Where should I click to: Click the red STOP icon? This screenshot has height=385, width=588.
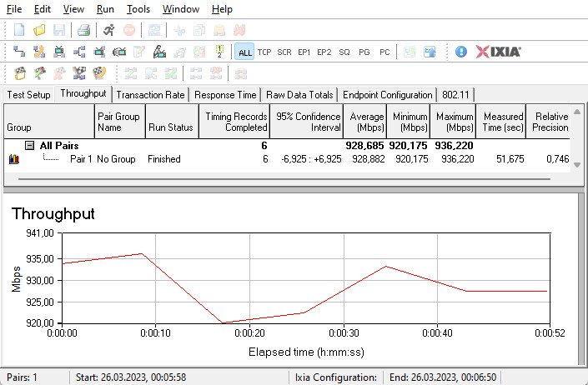click(129, 30)
